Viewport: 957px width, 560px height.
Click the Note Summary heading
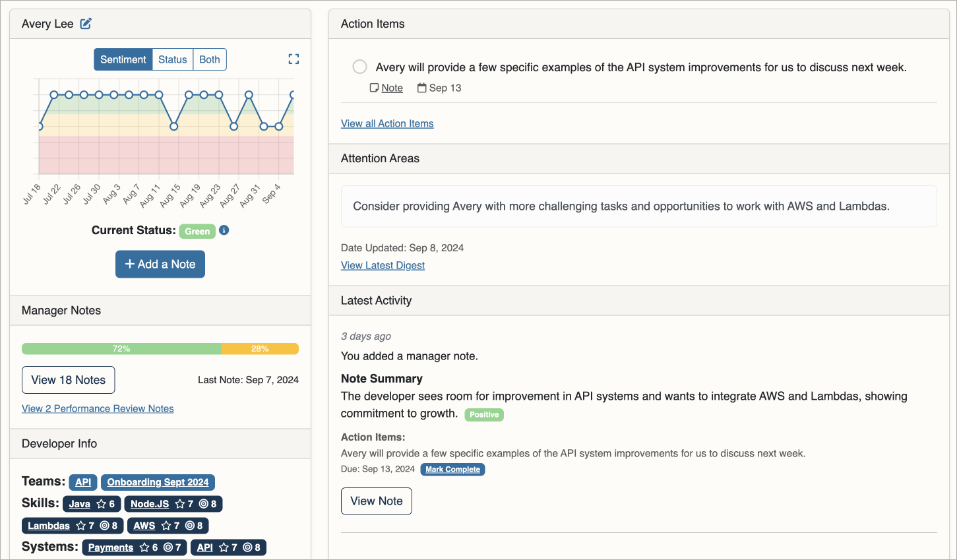(x=382, y=379)
